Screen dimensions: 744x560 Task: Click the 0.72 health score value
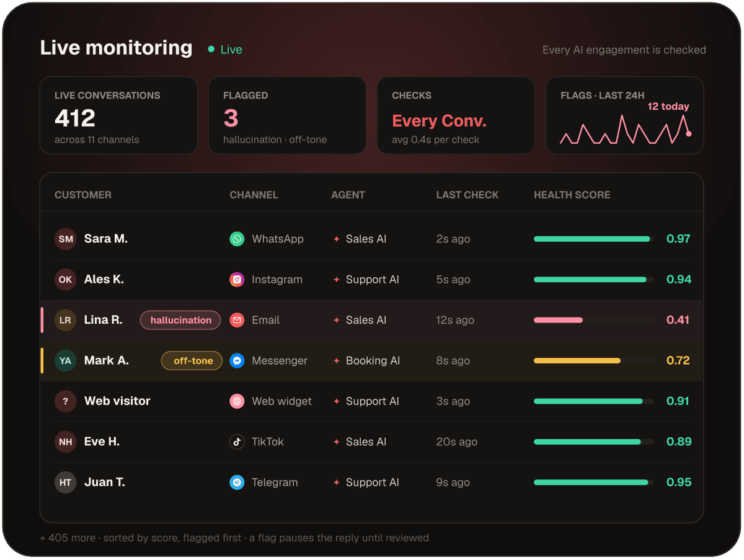pyautogui.click(x=678, y=360)
